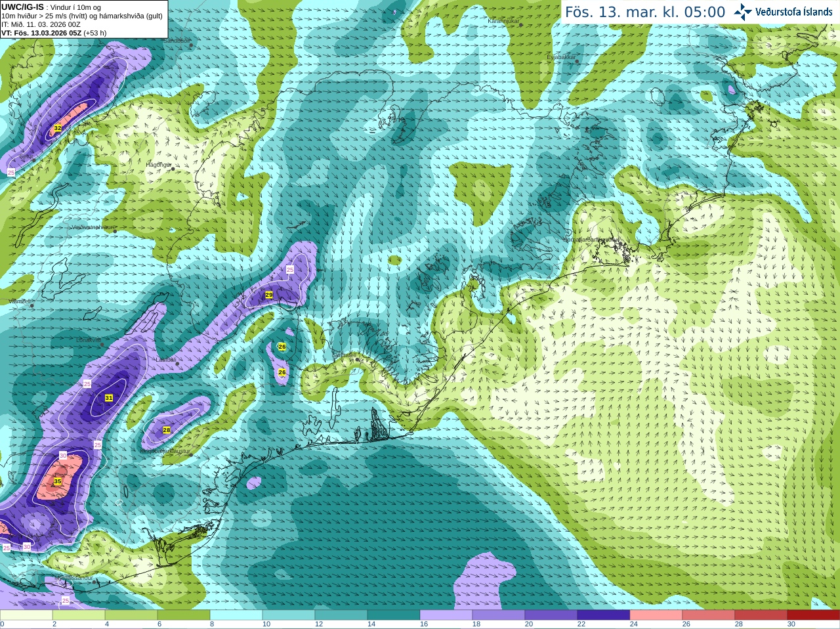The width and height of the screenshot is (840, 629).
Task: Click the Mýrdalssandur station label
Action: (x=74, y=578)
